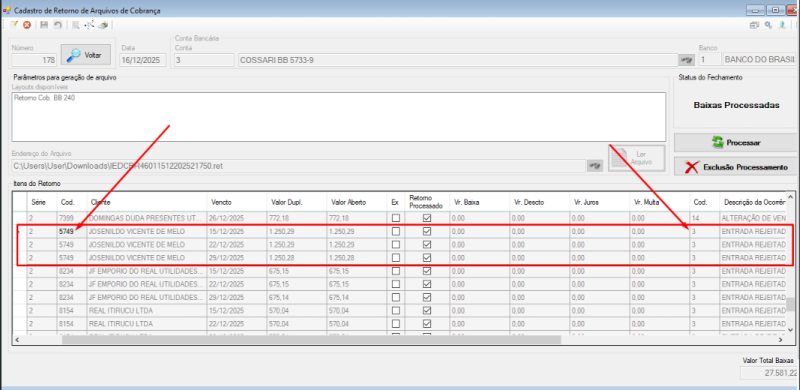Click the new record notepad toolbar icon

pyautogui.click(x=14, y=25)
